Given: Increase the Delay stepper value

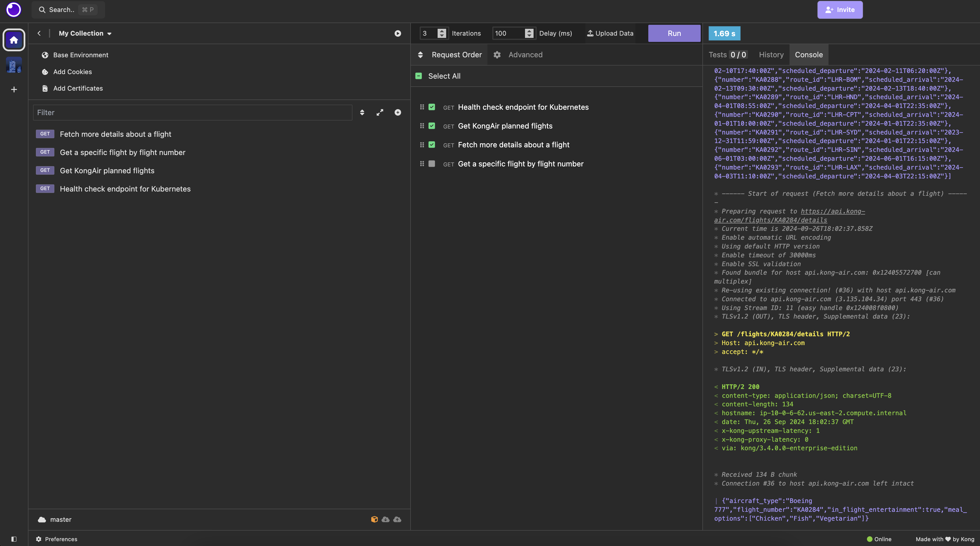Looking at the screenshot, I should tap(529, 31).
